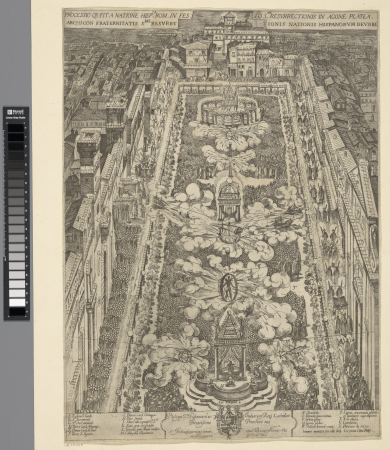The width and height of the screenshot is (390, 450).
Task: Click the domed pavilion in the piazza center
Action: tap(229, 199)
